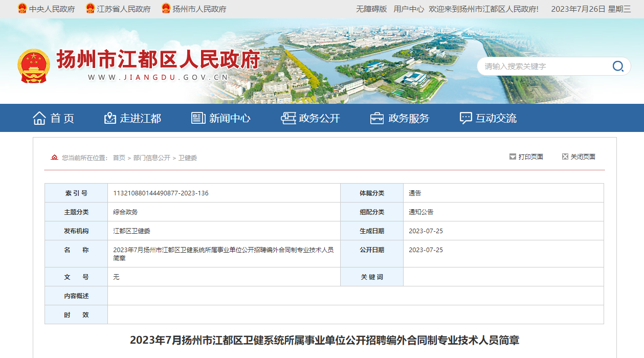
Task: Click the briefcase icon for 政务服务
Action: click(x=377, y=118)
